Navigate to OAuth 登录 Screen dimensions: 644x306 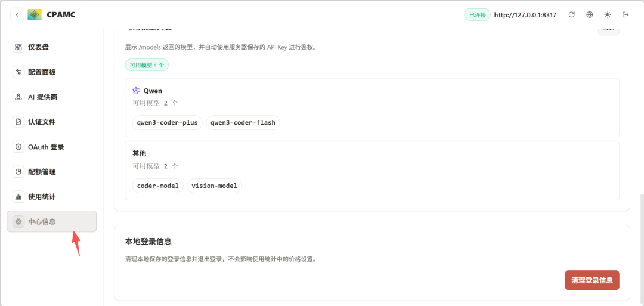coord(52,147)
